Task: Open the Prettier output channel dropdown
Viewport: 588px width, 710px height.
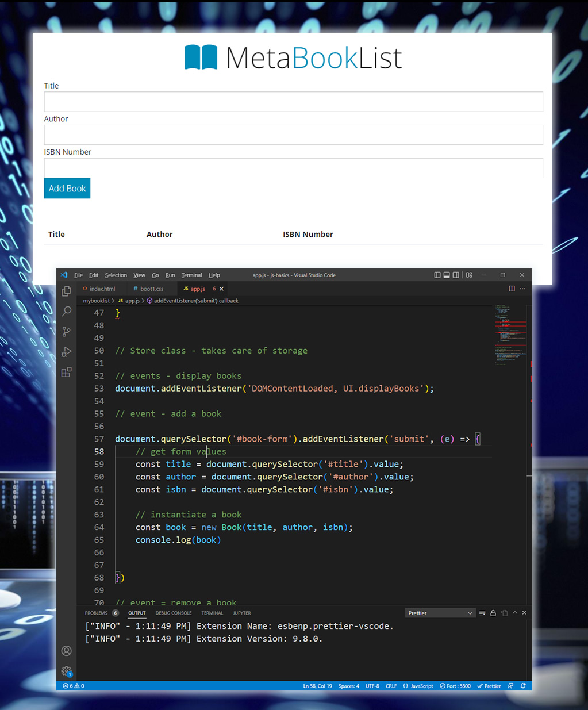Action: (440, 612)
